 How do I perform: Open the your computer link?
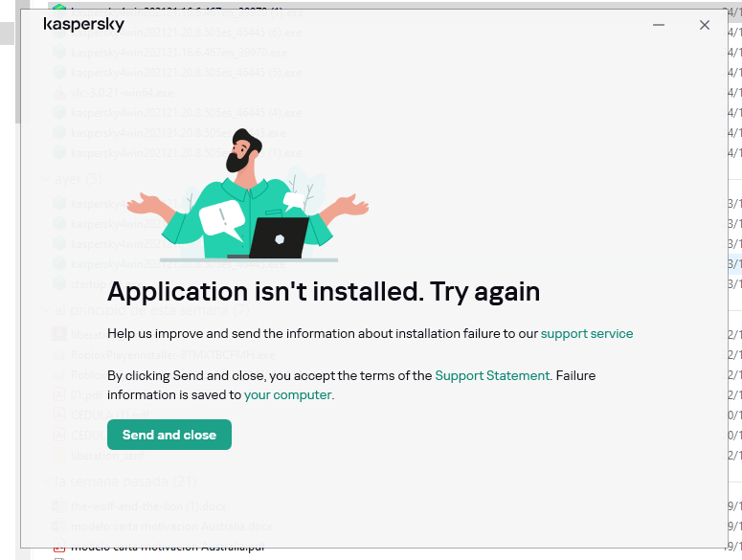point(288,395)
